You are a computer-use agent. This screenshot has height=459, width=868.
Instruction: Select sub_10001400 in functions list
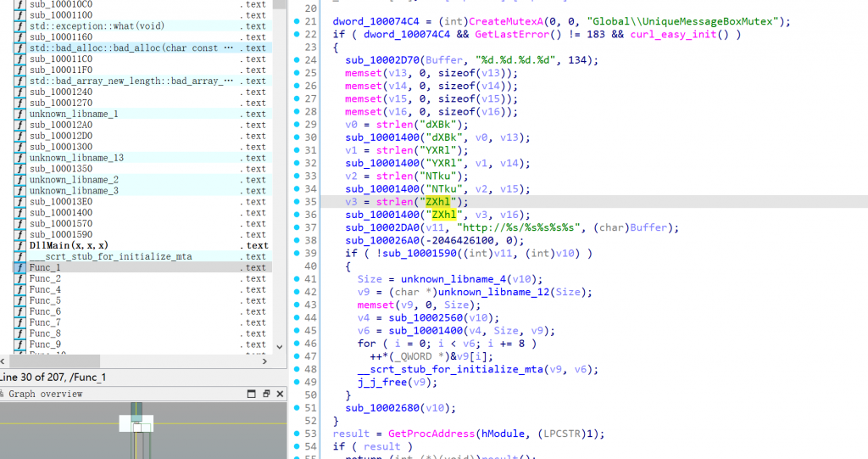coord(142,212)
